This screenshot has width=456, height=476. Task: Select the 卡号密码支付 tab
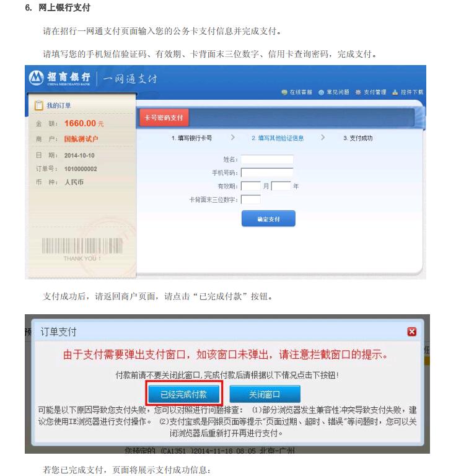click(164, 118)
